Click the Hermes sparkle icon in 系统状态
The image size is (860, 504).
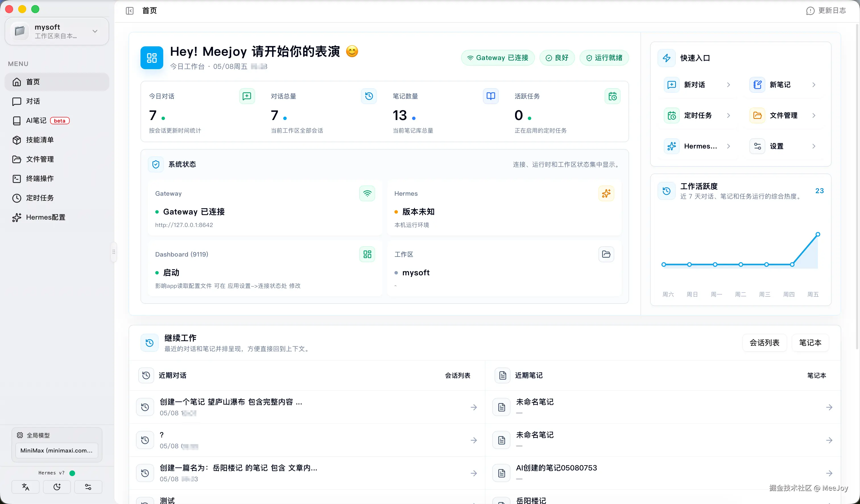(x=606, y=193)
